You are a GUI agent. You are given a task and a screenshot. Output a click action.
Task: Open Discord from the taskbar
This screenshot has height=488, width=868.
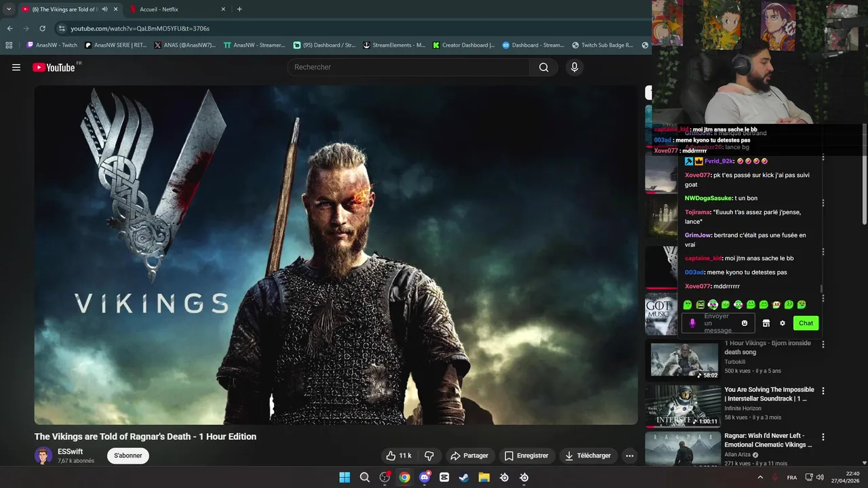click(425, 477)
